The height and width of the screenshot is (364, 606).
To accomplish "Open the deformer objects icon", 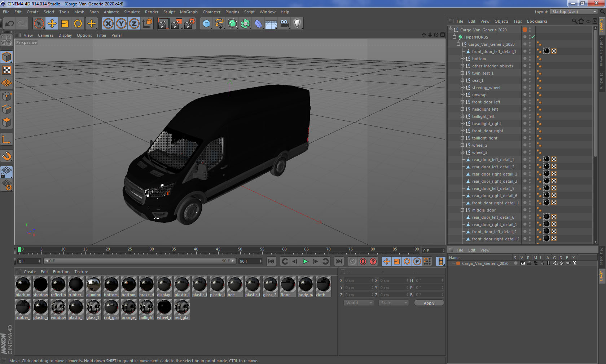I will coord(258,24).
